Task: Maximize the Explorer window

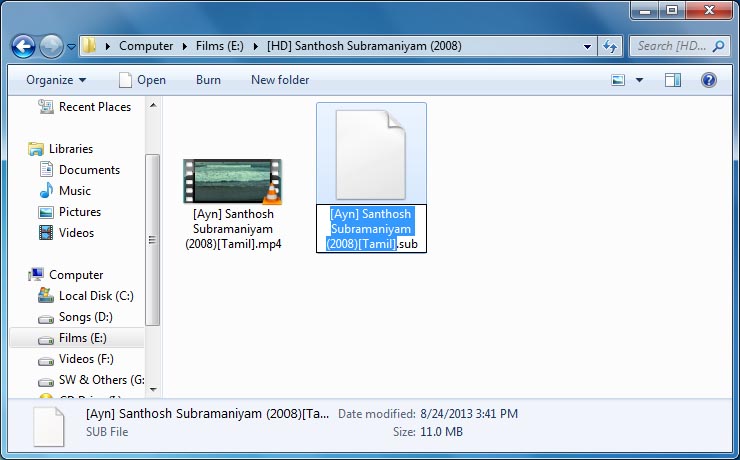Action: tap(672, 10)
